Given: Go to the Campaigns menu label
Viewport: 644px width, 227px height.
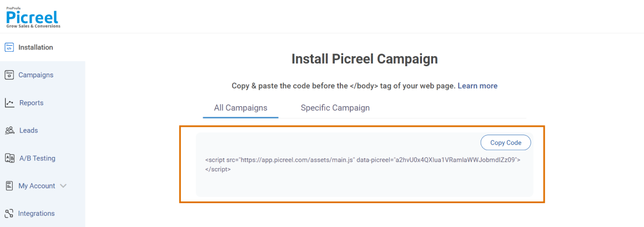Looking at the screenshot, I should 36,75.
